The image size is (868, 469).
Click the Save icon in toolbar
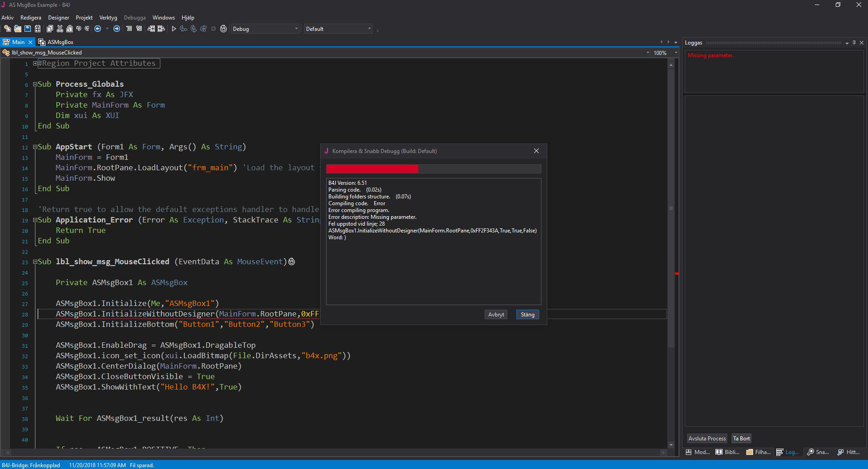coord(28,29)
